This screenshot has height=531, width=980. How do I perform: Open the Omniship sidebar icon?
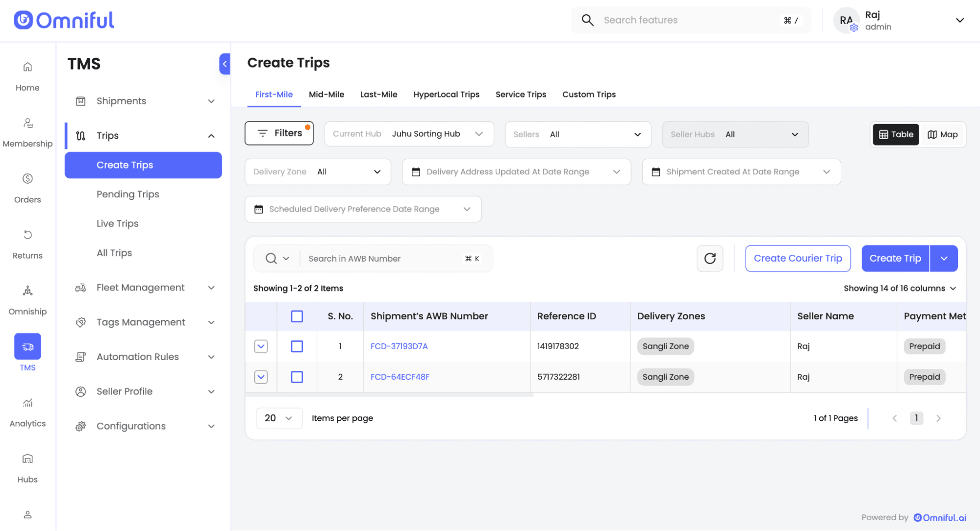[27, 291]
